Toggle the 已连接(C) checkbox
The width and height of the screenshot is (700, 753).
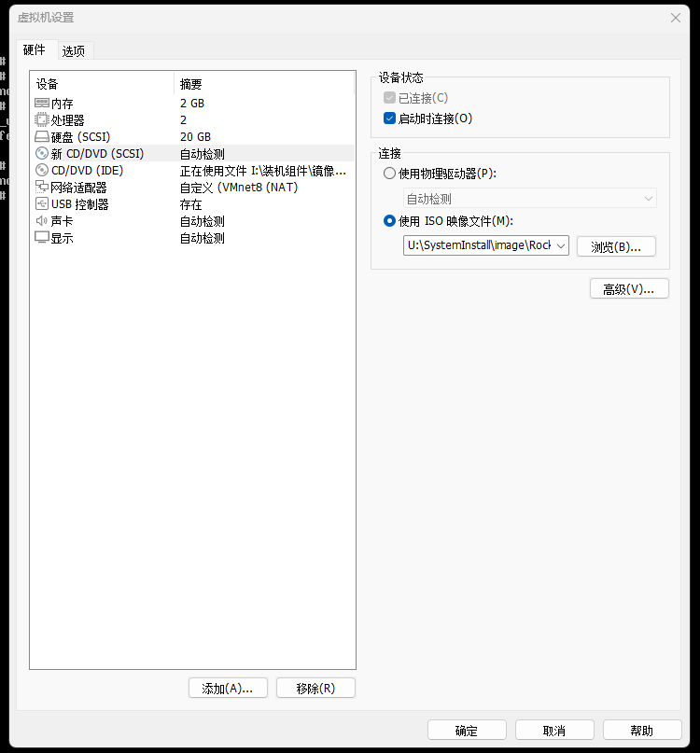tap(389, 98)
